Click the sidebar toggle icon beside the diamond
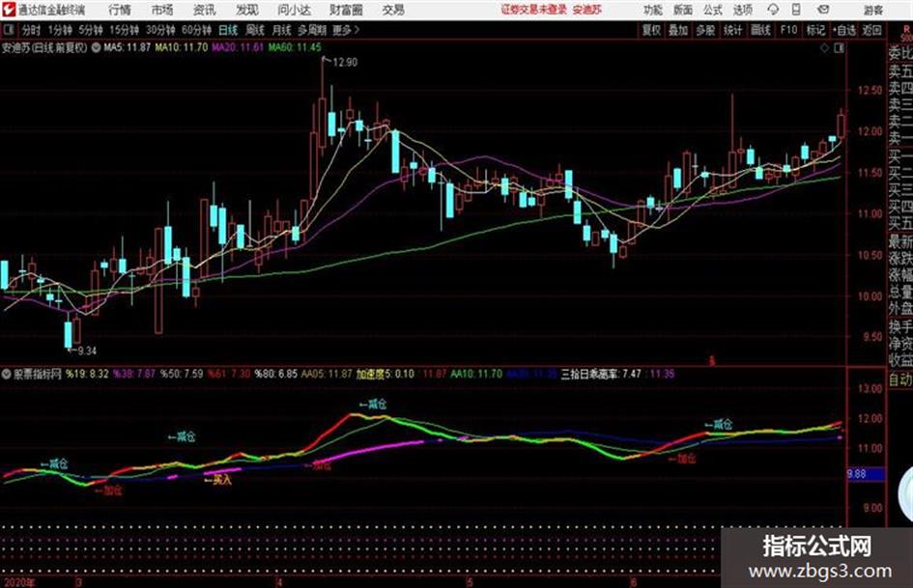Screen dimensions: 913x588 839,48
